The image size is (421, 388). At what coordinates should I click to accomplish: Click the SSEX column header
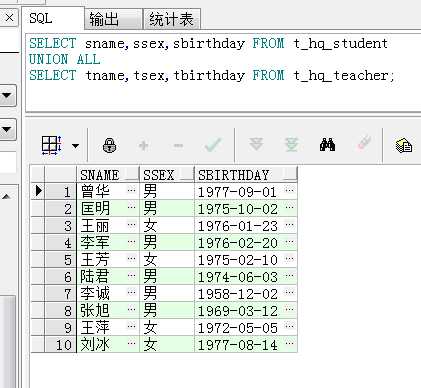(x=167, y=175)
